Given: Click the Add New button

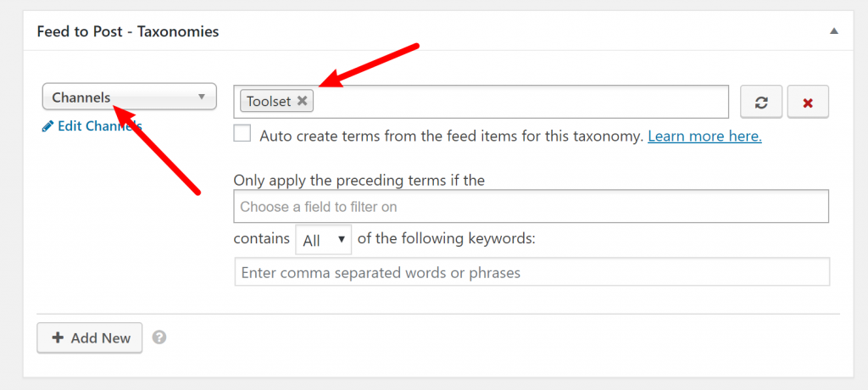Looking at the screenshot, I should [x=90, y=338].
